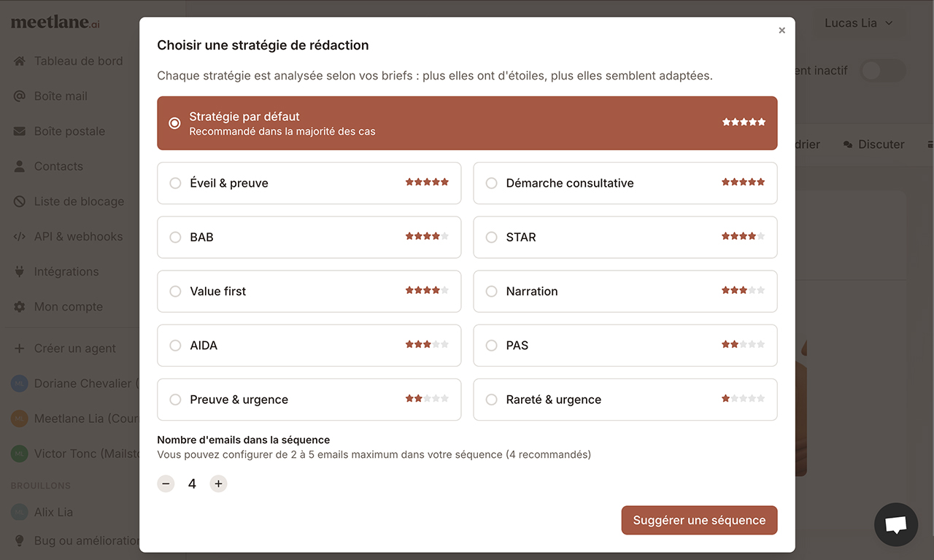The width and height of the screenshot is (934, 560).
Task: Click Suggérer une séquence
Action: [698, 520]
